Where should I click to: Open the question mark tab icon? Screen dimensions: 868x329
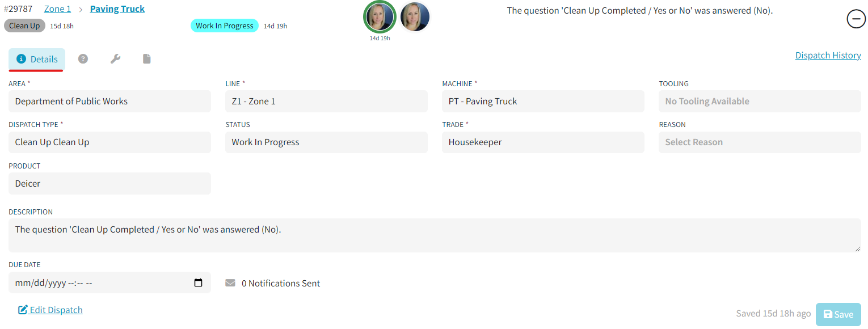point(83,58)
